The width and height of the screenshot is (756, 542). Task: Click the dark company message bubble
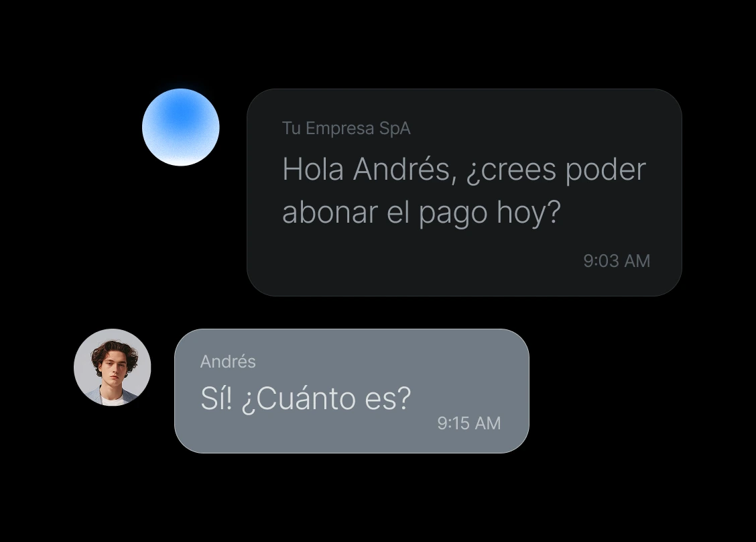tap(464, 192)
